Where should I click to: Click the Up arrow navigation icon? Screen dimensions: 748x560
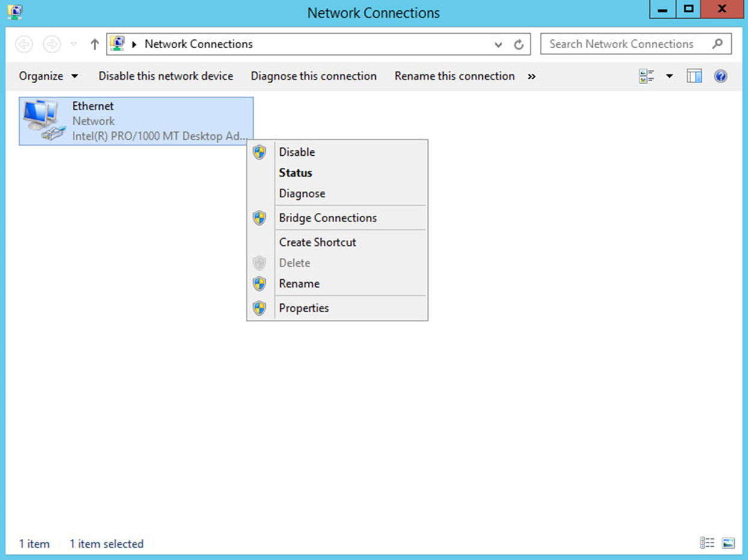94,45
